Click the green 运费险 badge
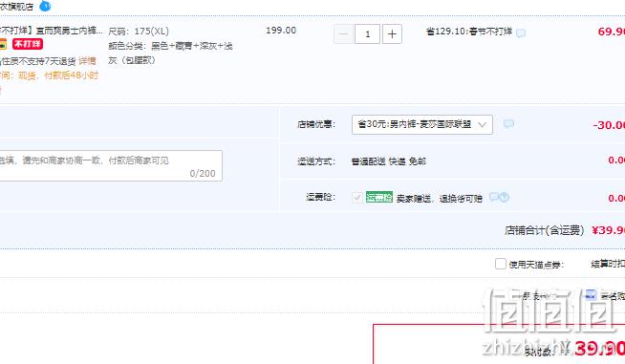This screenshot has height=364, width=625. [379, 197]
